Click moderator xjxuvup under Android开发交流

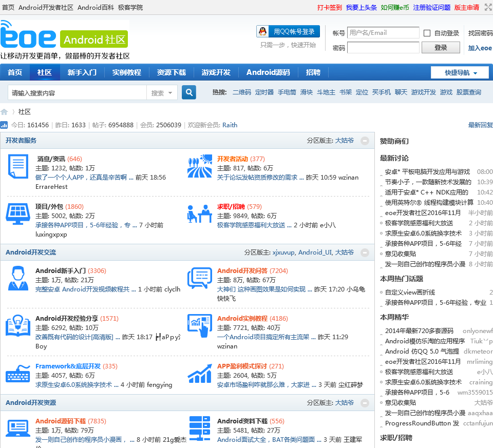(x=283, y=252)
